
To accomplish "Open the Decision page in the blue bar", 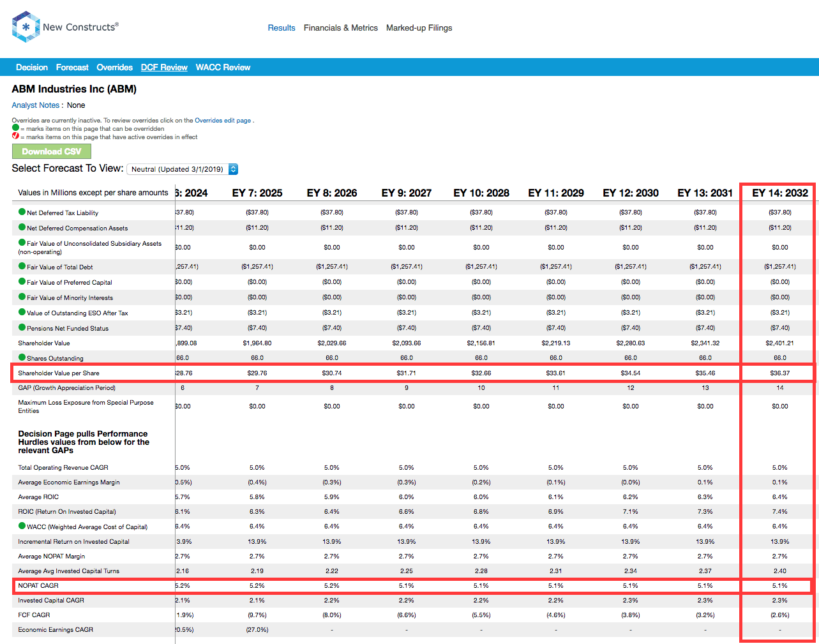I will (32, 67).
